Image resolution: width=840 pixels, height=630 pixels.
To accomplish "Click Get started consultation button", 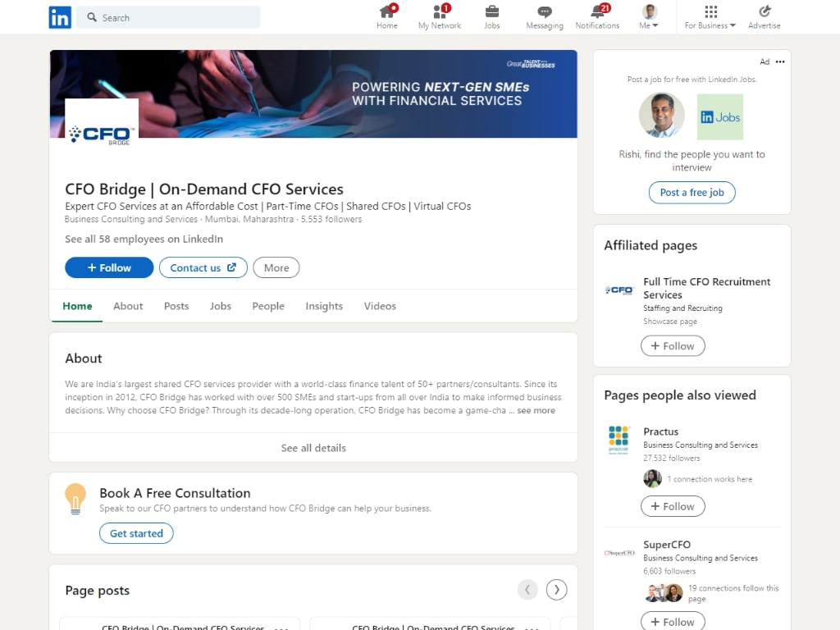I will (136, 533).
